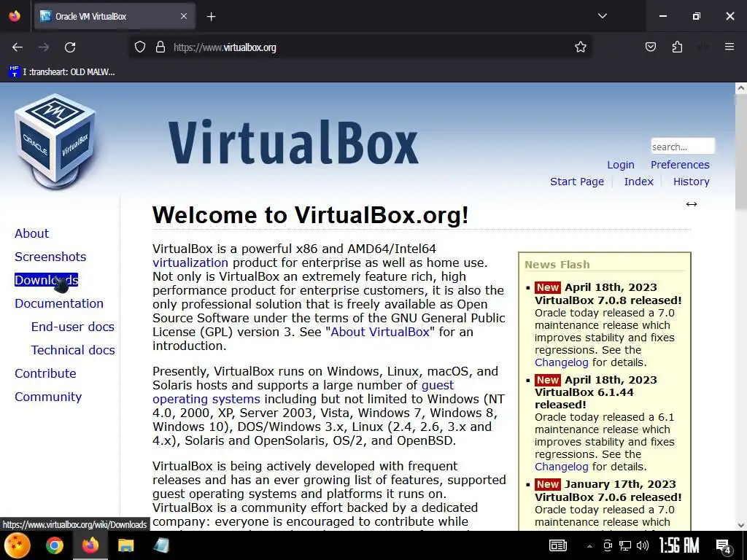The height and width of the screenshot is (560, 747).
Task: Open the shield tracking protection icon
Action: [x=139, y=47]
